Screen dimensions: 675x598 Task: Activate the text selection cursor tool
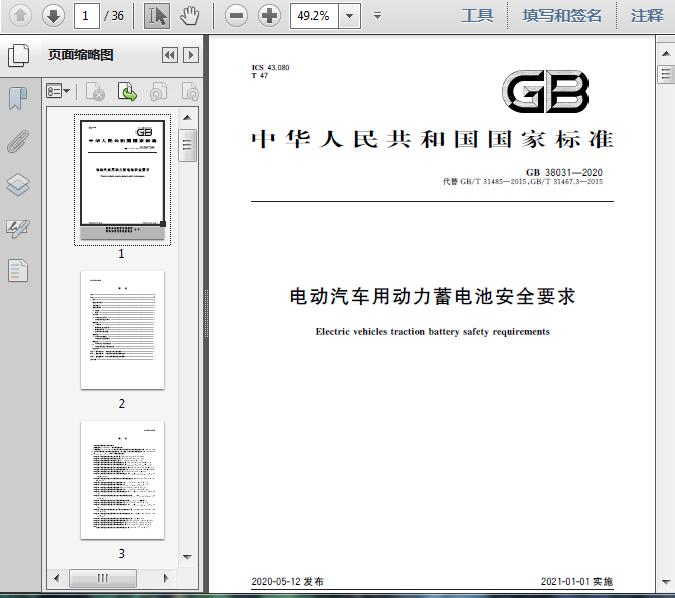point(157,15)
